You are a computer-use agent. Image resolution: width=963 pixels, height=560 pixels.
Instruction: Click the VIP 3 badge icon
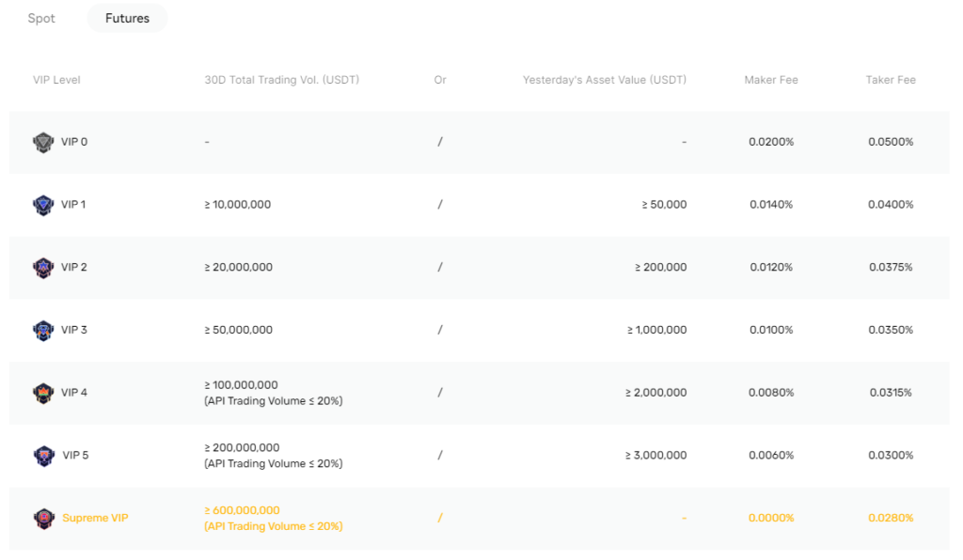click(43, 330)
